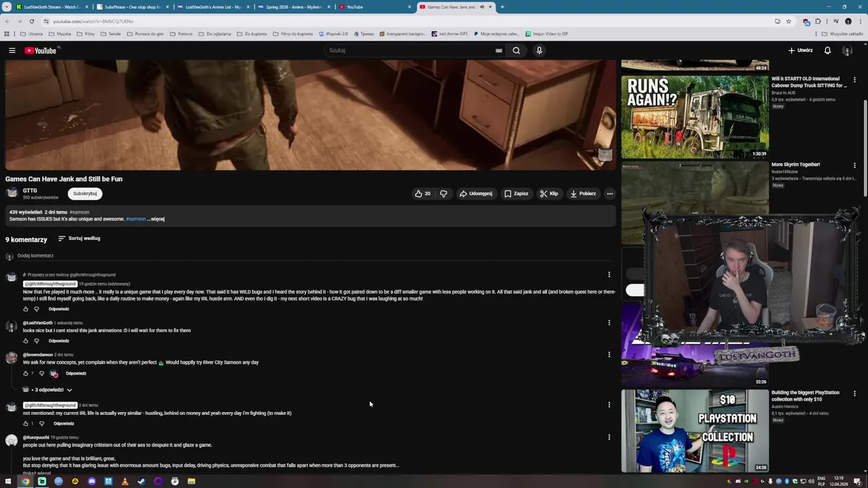The width and height of the screenshot is (868, 488).
Task: Open the GTTG channel avatar
Action: (x=12, y=193)
